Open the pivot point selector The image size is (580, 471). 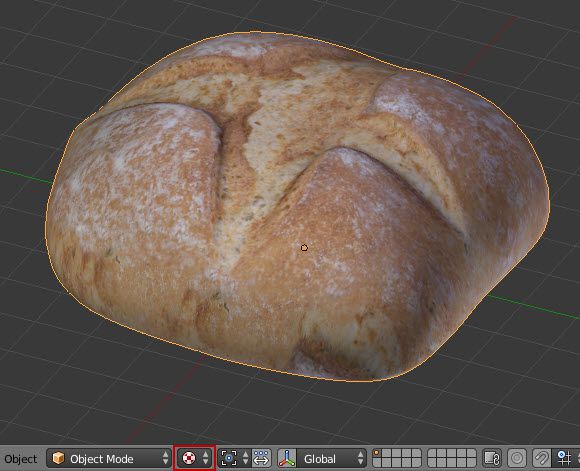tap(234, 458)
